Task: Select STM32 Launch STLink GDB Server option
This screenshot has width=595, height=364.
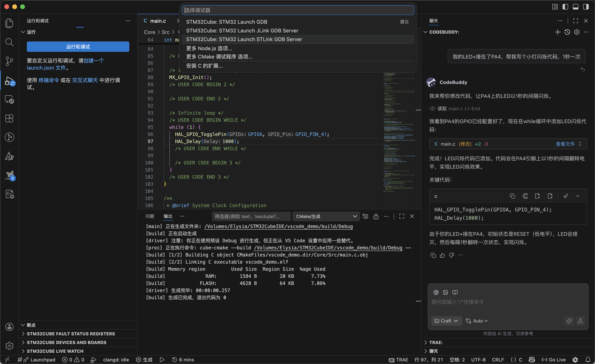Action: [x=244, y=39]
